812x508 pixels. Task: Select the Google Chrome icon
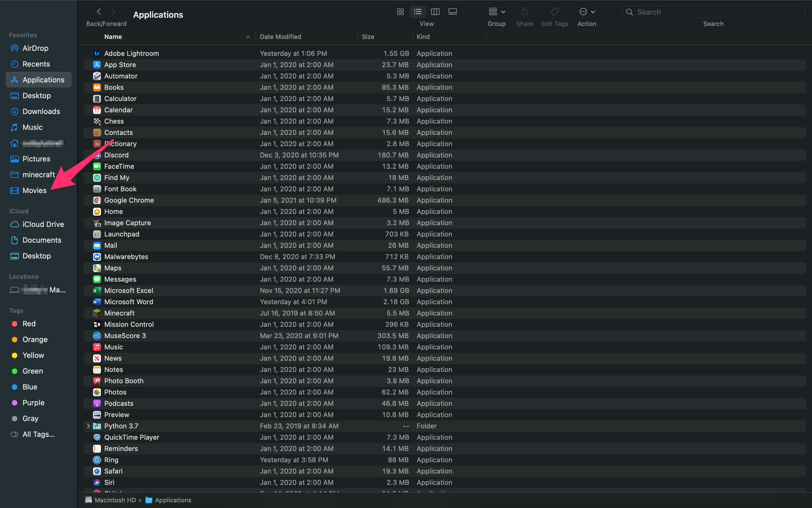(x=97, y=200)
